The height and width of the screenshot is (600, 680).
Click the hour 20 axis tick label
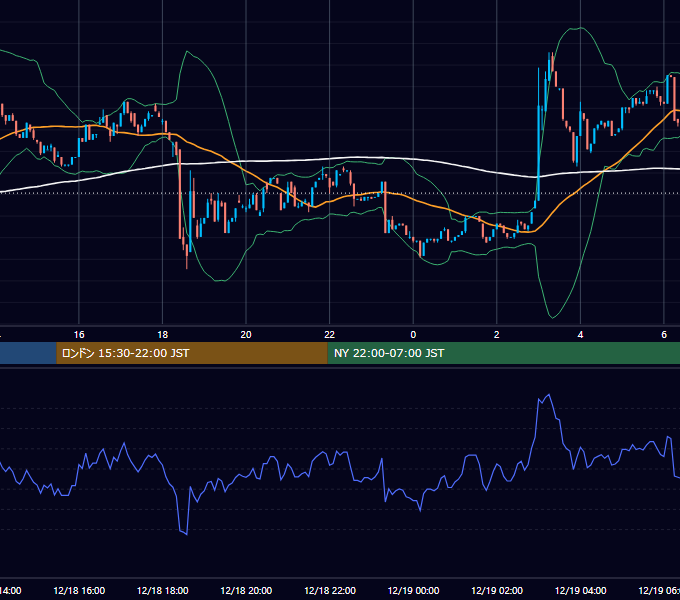point(246,335)
